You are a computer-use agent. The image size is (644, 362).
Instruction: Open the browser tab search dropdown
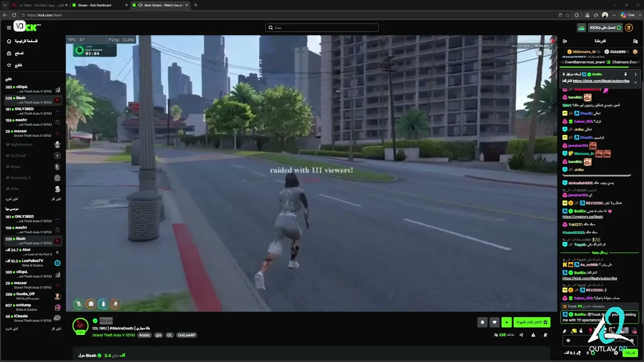tap(4, 5)
